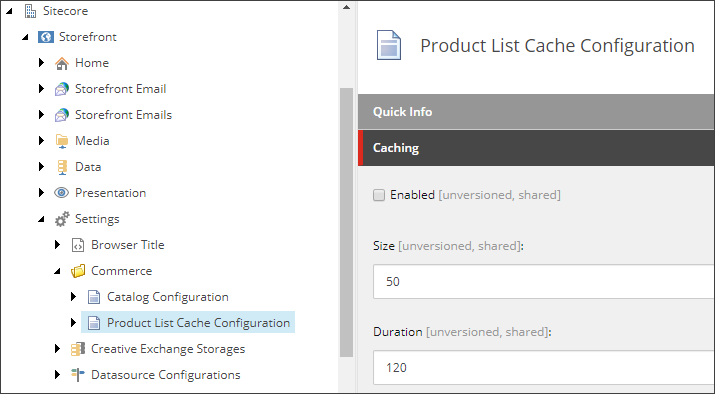The image size is (715, 394).
Task: Expand the Product List Cache Configuration node
Action: point(73,323)
